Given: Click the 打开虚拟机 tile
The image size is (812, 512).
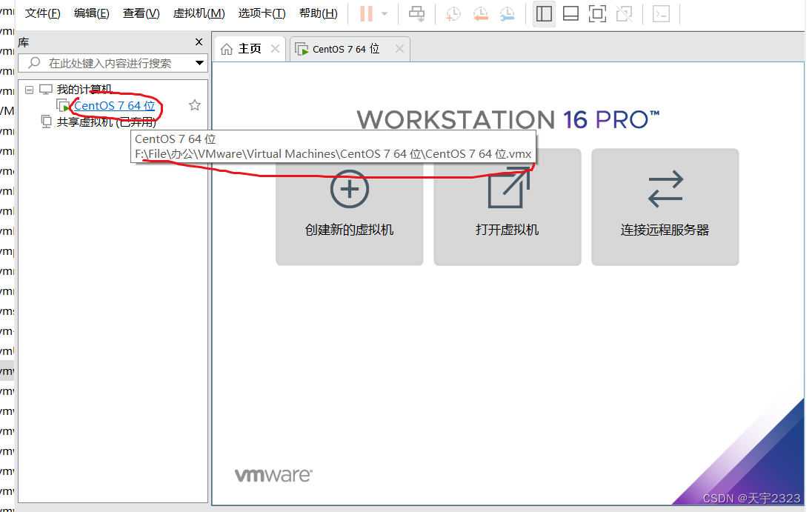Looking at the screenshot, I should tap(507, 207).
